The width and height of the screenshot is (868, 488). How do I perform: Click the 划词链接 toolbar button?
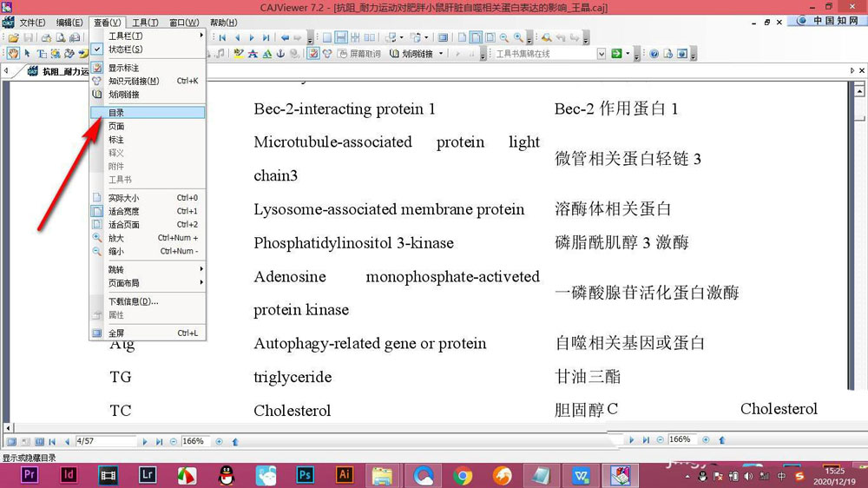[x=411, y=54]
